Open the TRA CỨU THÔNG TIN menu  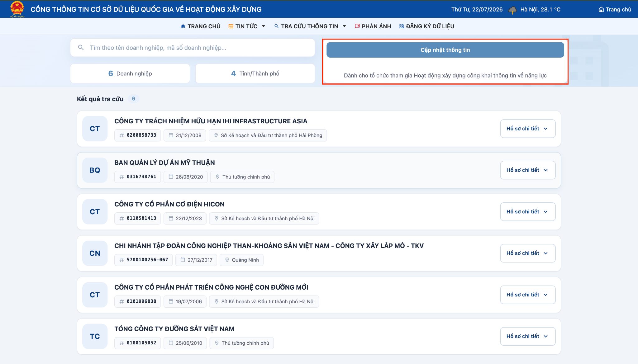click(x=310, y=26)
